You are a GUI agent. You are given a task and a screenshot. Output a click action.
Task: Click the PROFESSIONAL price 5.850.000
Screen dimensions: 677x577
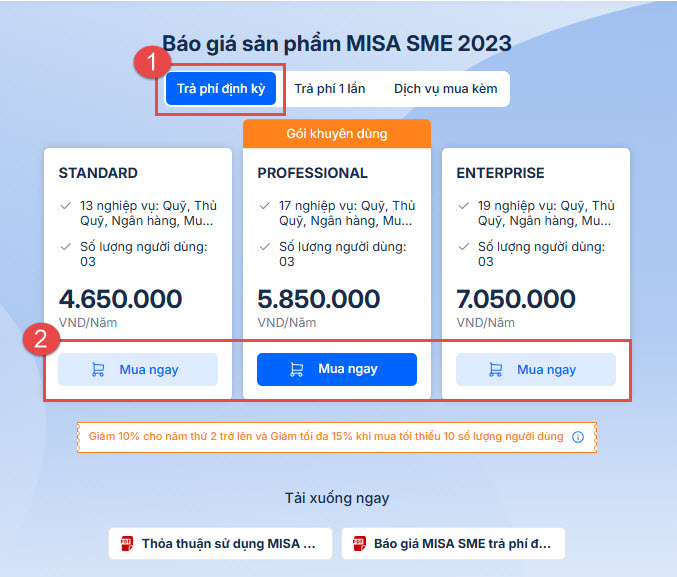pyautogui.click(x=319, y=298)
